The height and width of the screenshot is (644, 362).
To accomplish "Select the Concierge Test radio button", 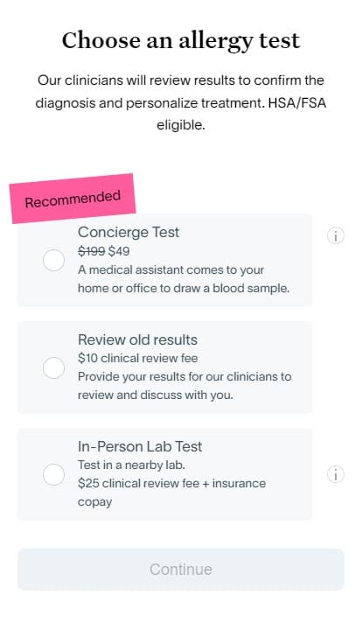I will [53, 260].
